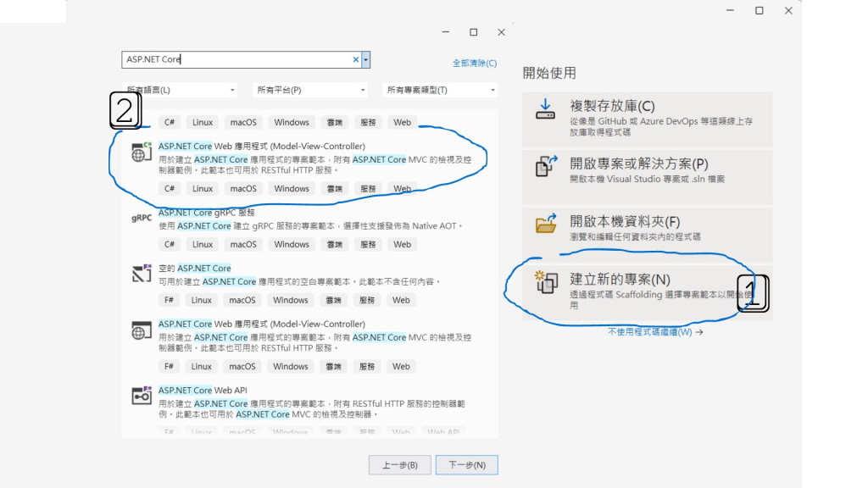Choose 複製存放庫(C) clone repository option
Screen dimensions: 868x488
pos(647,119)
